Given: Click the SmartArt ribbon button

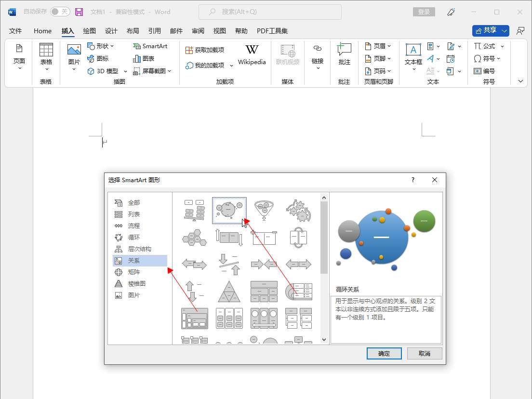Looking at the screenshot, I should tap(150, 46).
